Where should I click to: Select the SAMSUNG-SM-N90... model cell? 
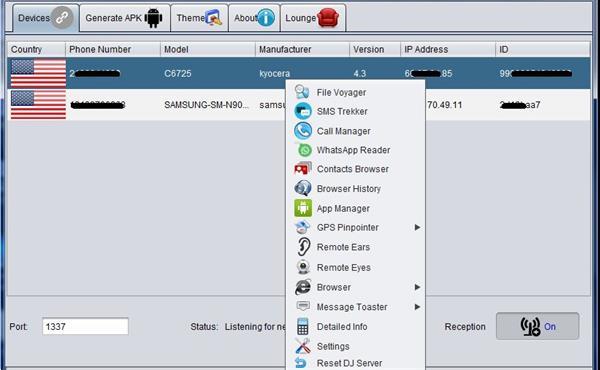click(207, 104)
